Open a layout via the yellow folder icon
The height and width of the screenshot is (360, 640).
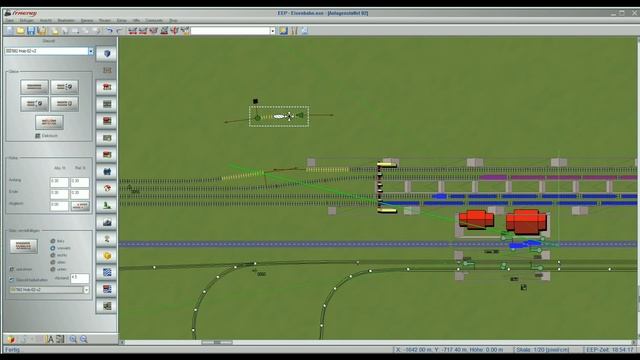click(20, 31)
